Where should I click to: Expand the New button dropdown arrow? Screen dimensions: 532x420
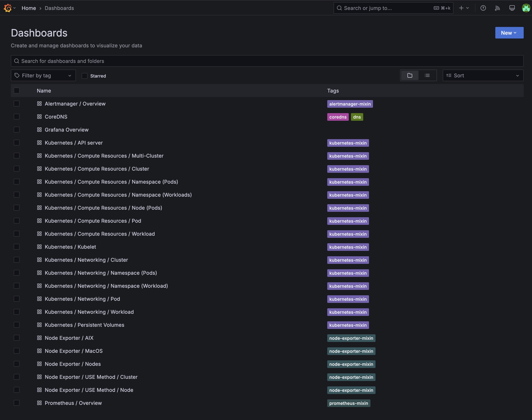coord(516,33)
